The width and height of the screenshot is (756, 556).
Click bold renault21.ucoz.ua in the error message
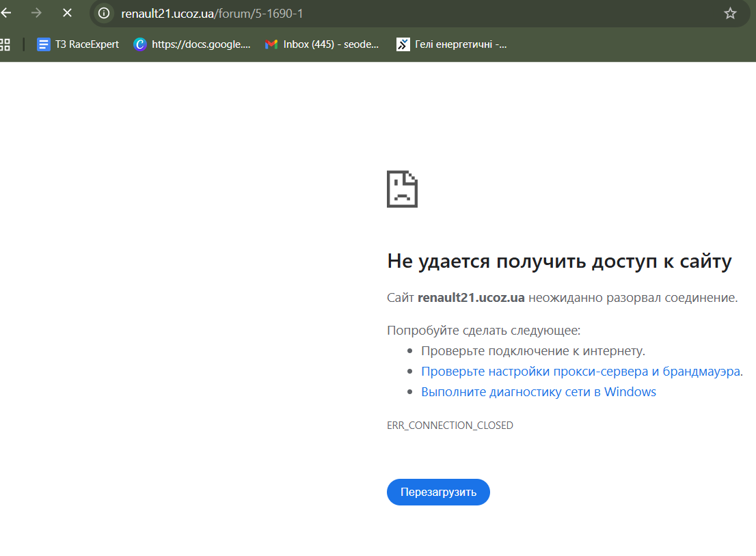point(471,298)
